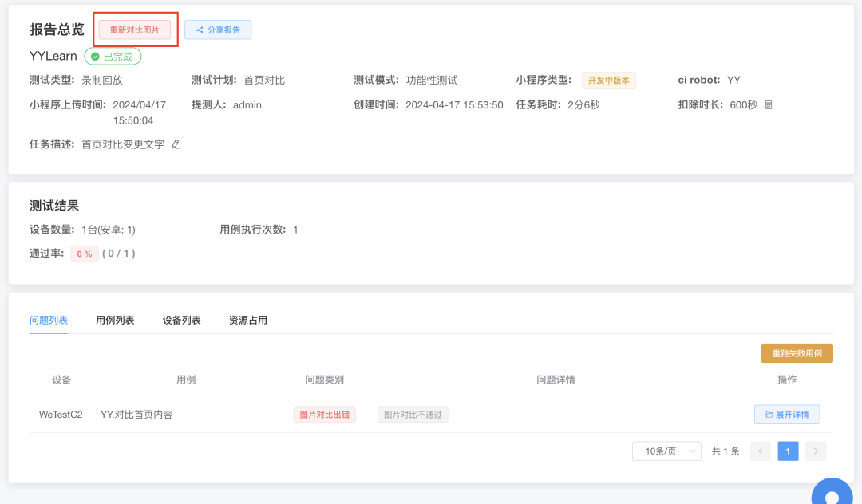The image size is (862, 504).
Task: Click the admin submitter value
Action: click(247, 104)
